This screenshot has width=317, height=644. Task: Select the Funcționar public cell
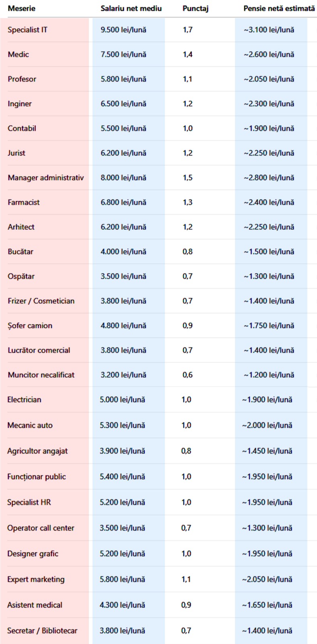[x=36, y=477]
